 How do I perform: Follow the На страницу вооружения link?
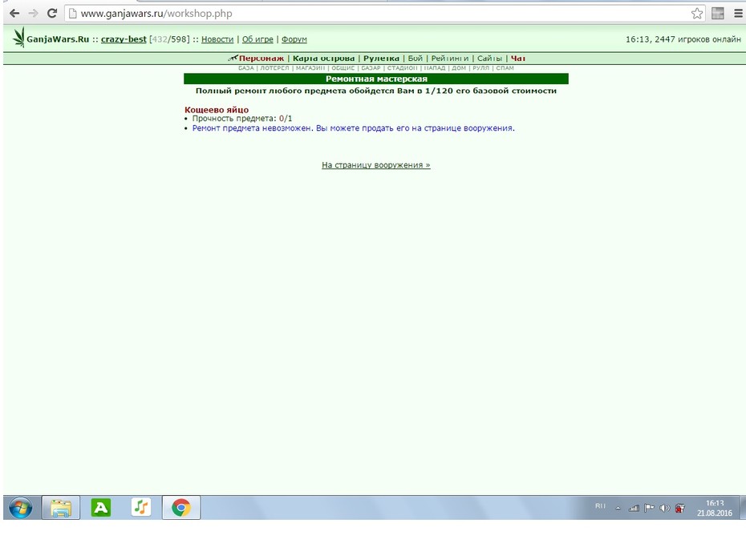tap(376, 165)
